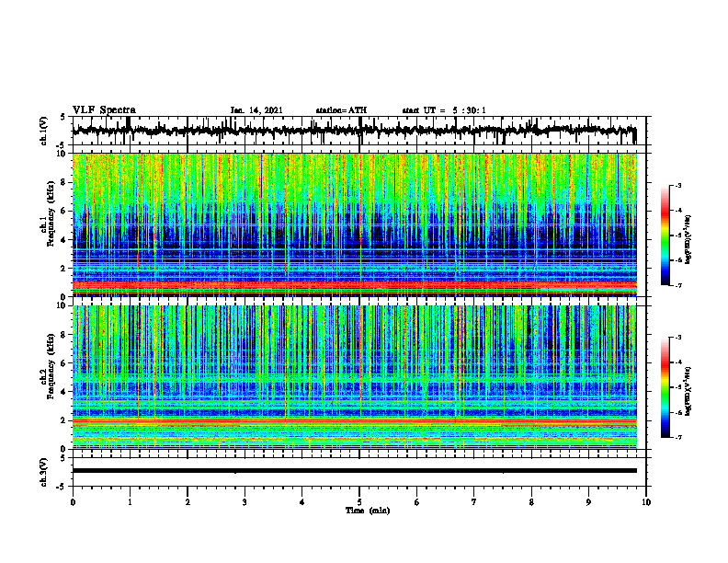Click the "-7" label on ch.2 color bar
The width and height of the screenshot is (728, 563).
tap(677, 438)
